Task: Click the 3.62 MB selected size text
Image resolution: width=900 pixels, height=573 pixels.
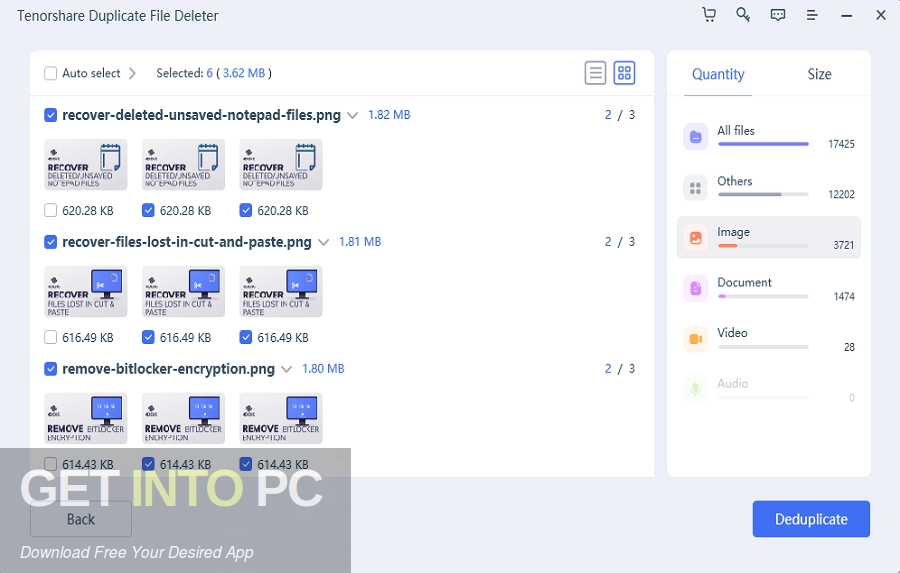Action: click(244, 73)
